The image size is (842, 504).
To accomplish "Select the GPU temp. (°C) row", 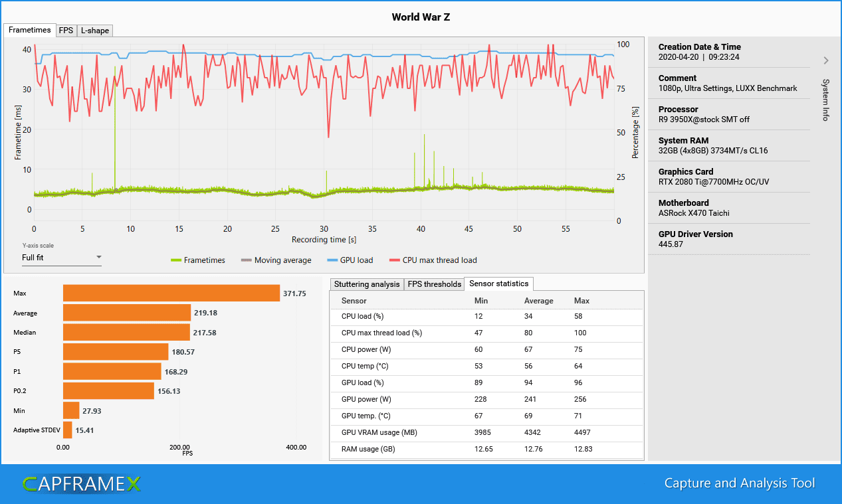I will (x=486, y=416).
